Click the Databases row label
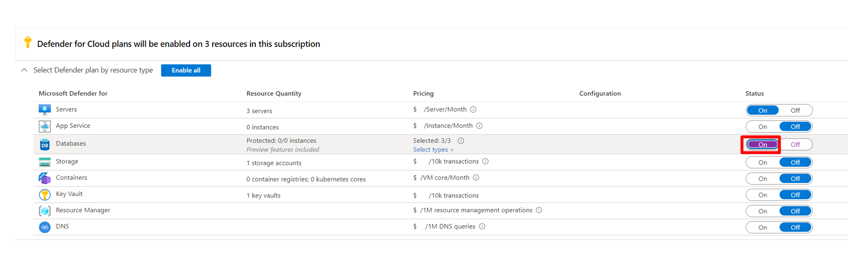 coord(71,143)
